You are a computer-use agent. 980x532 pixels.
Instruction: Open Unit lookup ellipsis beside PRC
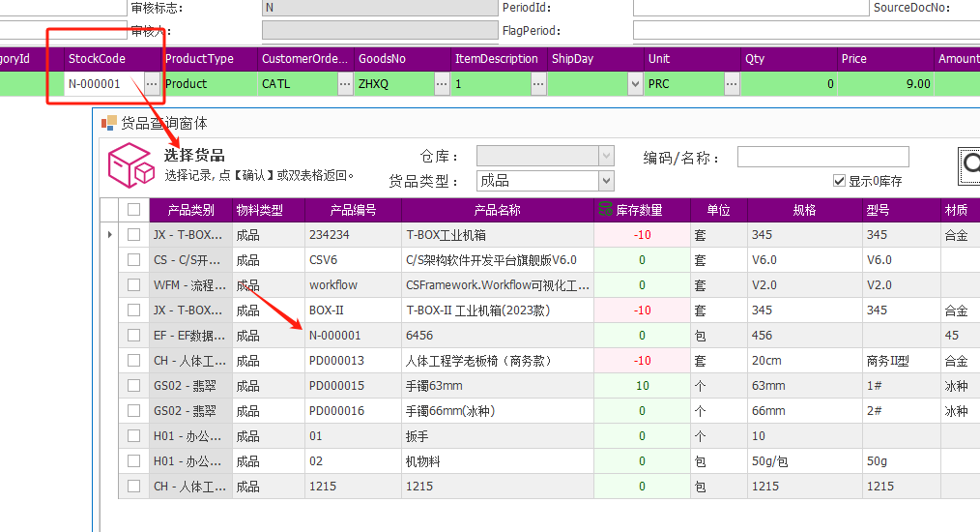click(732, 84)
